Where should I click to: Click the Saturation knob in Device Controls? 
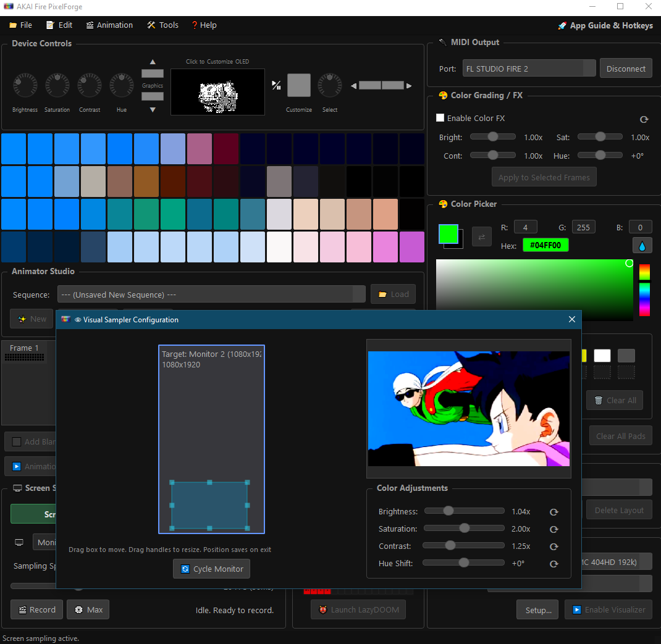pyautogui.click(x=57, y=86)
